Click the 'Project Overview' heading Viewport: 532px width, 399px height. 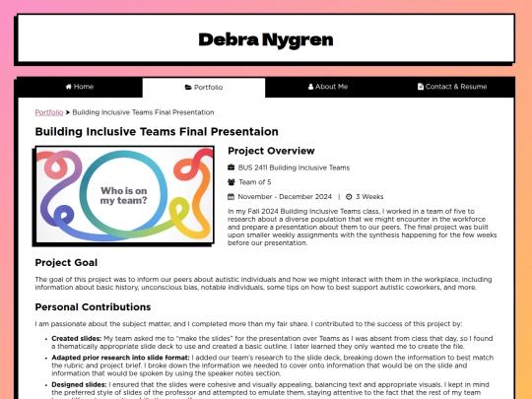[271, 151]
